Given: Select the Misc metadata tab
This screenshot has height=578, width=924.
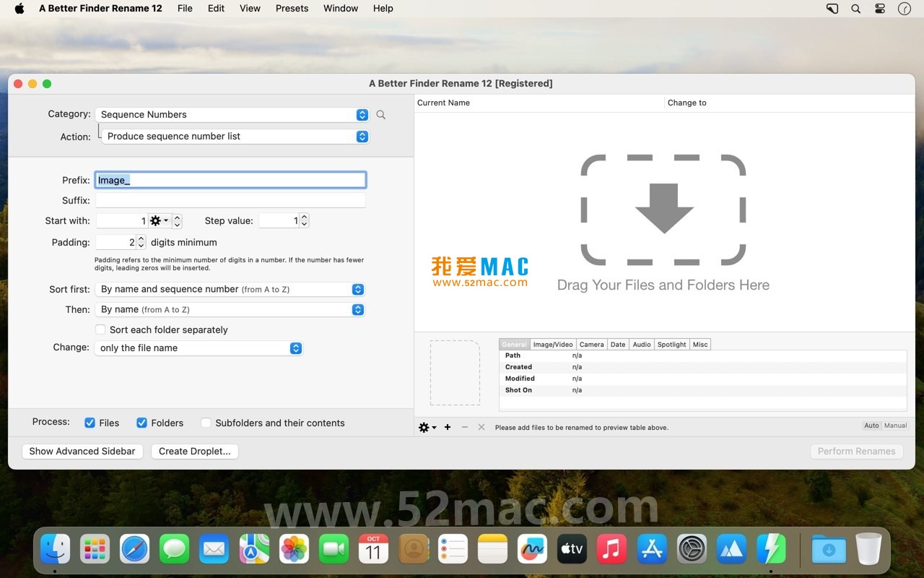Looking at the screenshot, I should 700,345.
